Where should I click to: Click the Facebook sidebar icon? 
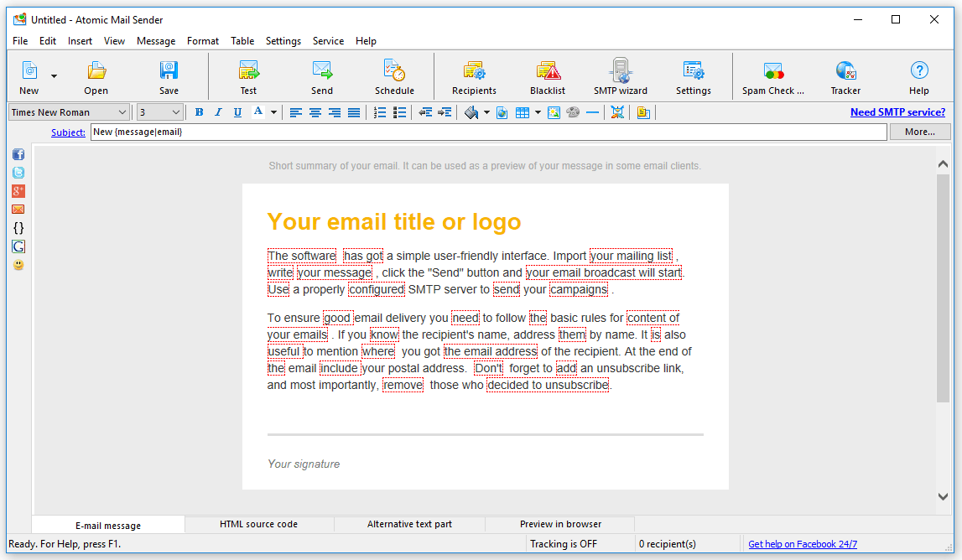pos(18,154)
